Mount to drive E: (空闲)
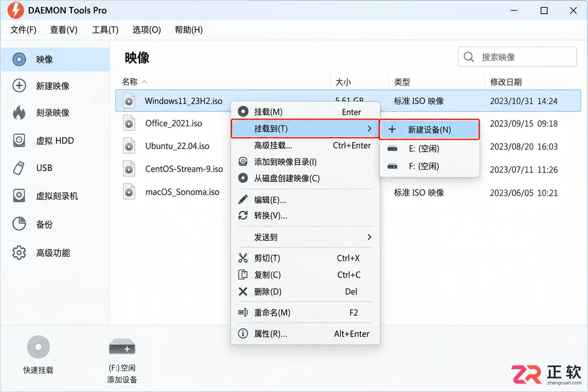 pyautogui.click(x=430, y=149)
